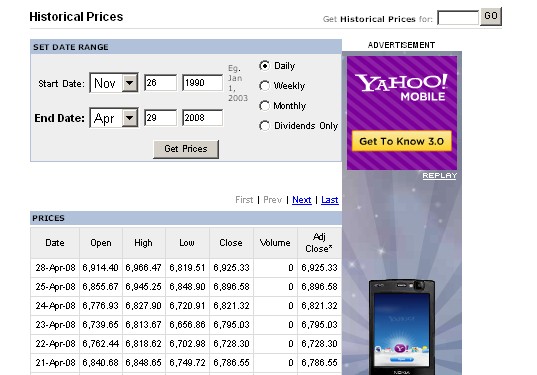
Task: Click the REPLAY link in the advertisement
Action: click(x=439, y=176)
